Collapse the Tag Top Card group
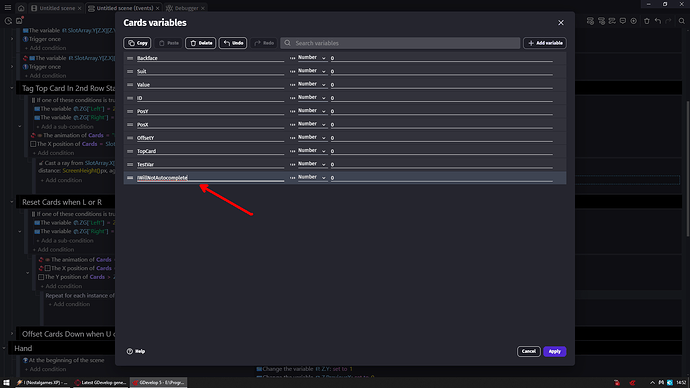The image size is (690, 388). coord(12,88)
